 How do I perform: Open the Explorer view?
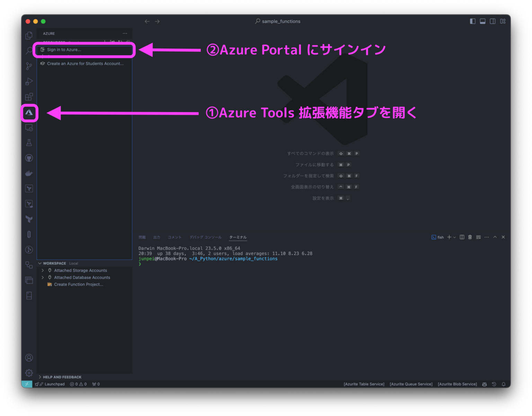(29, 35)
